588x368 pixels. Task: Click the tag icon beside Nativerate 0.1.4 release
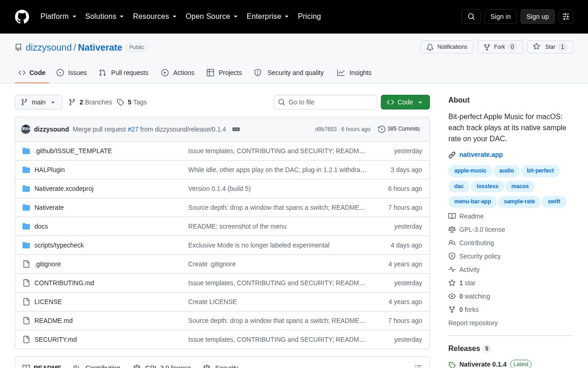point(452,364)
